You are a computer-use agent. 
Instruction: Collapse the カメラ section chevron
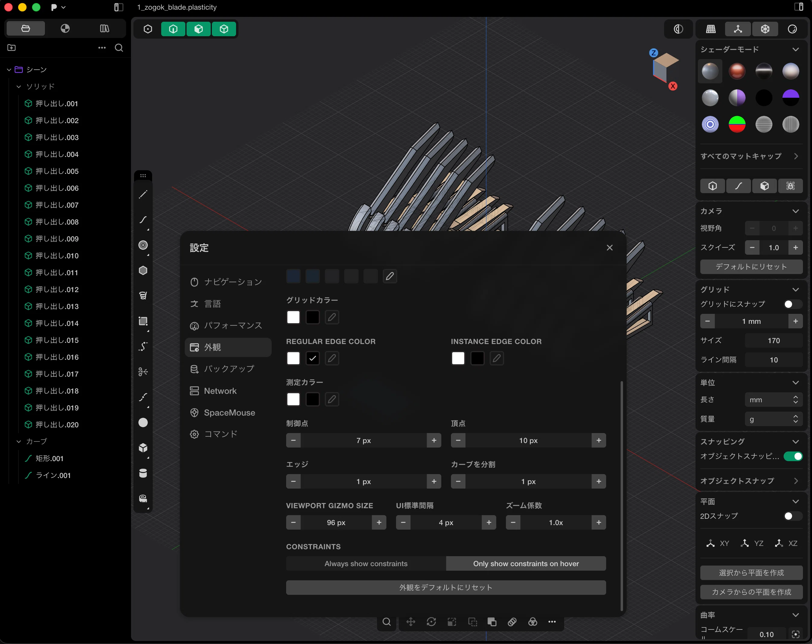click(795, 211)
